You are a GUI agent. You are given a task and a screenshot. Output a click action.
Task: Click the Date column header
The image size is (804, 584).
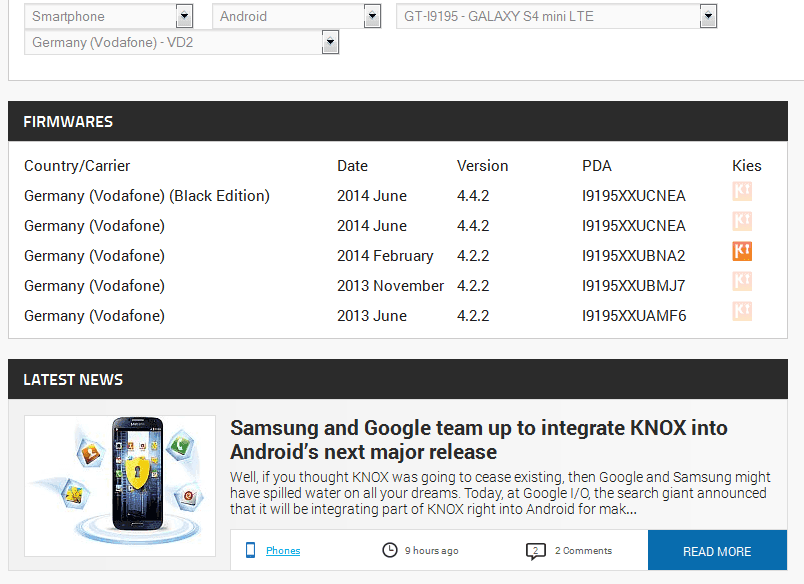352,166
